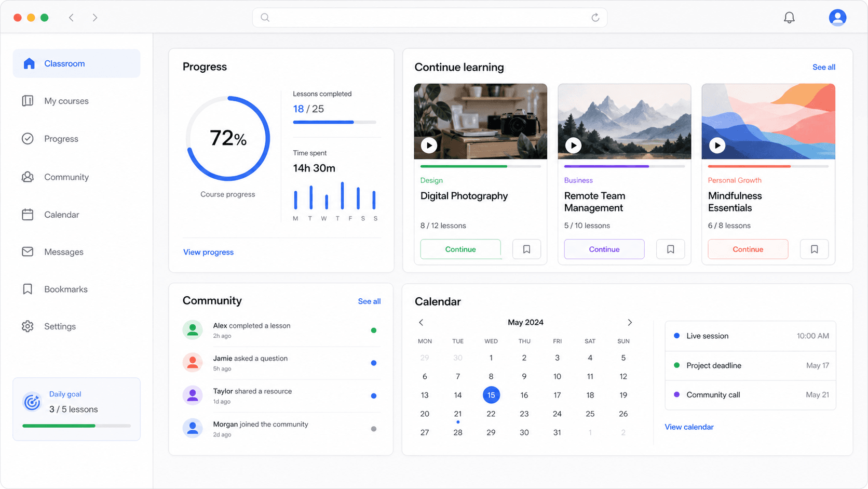Viewport: 868px width, 489px height.
Task: Bookmark the Remote Team Management course
Action: [670, 249]
